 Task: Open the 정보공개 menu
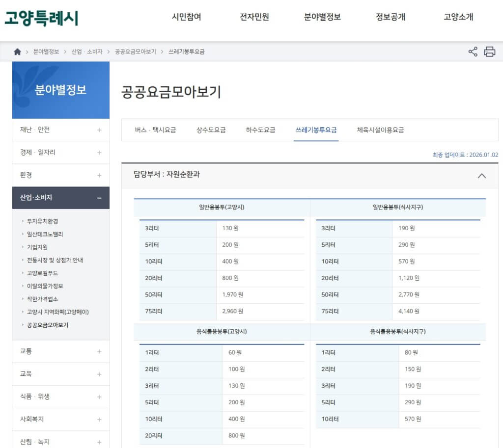coord(391,16)
